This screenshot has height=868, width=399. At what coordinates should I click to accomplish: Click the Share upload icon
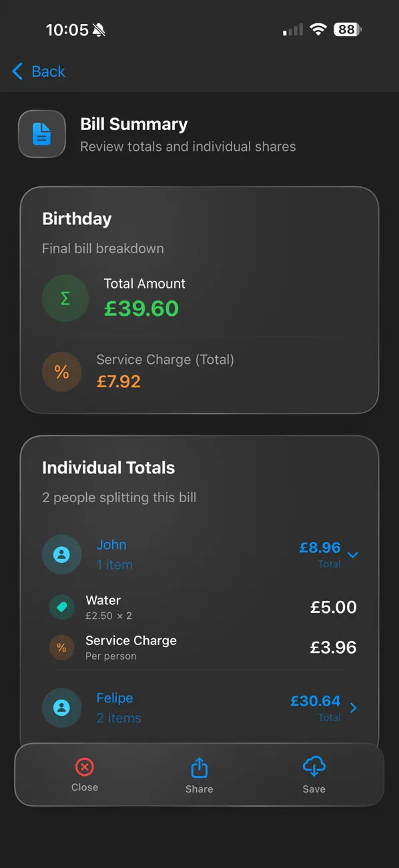pos(199,767)
